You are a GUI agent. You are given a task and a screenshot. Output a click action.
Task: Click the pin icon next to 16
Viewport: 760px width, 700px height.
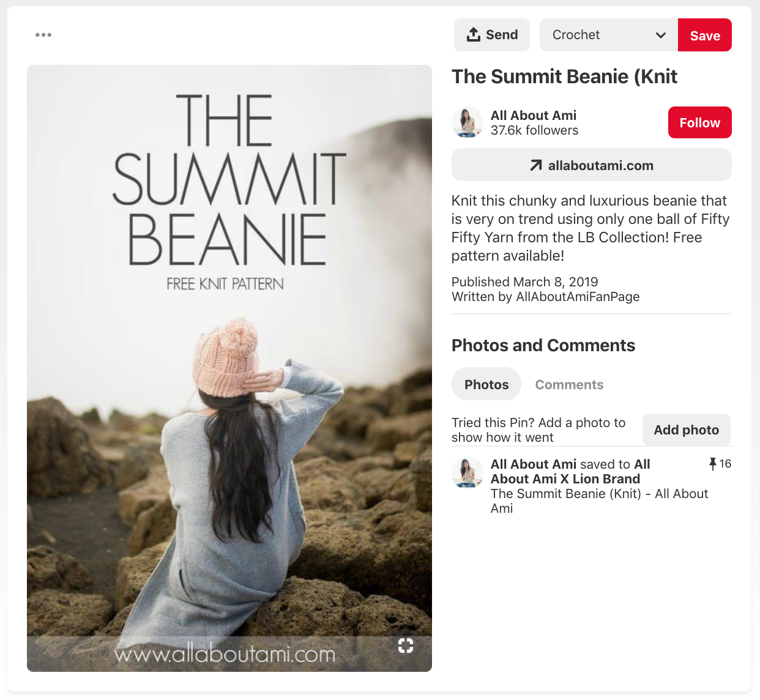[712, 464]
